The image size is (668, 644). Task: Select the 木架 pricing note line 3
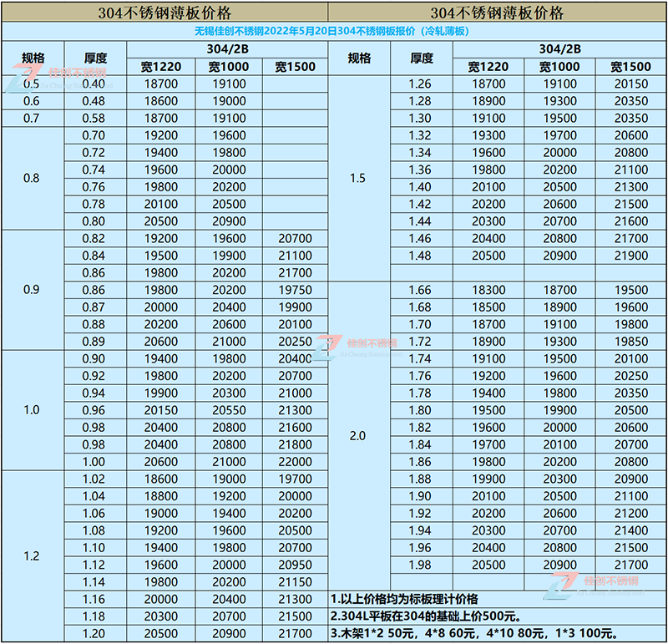click(474, 633)
